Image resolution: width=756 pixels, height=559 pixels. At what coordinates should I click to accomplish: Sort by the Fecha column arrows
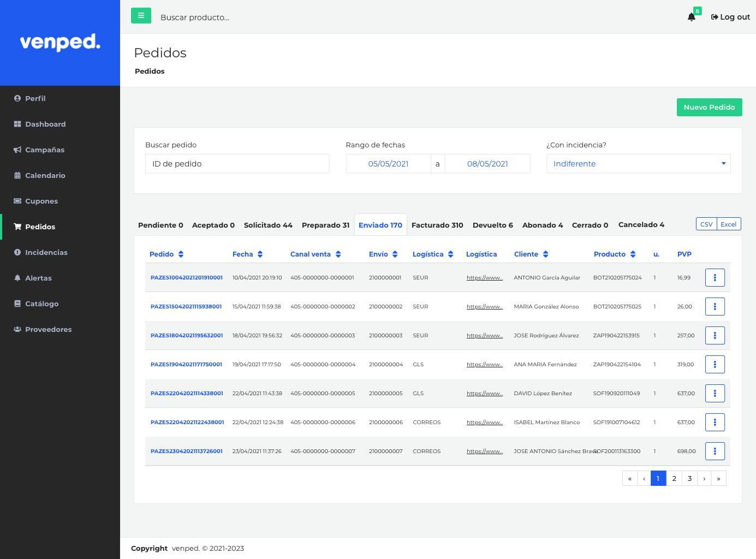(x=260, y=254)
